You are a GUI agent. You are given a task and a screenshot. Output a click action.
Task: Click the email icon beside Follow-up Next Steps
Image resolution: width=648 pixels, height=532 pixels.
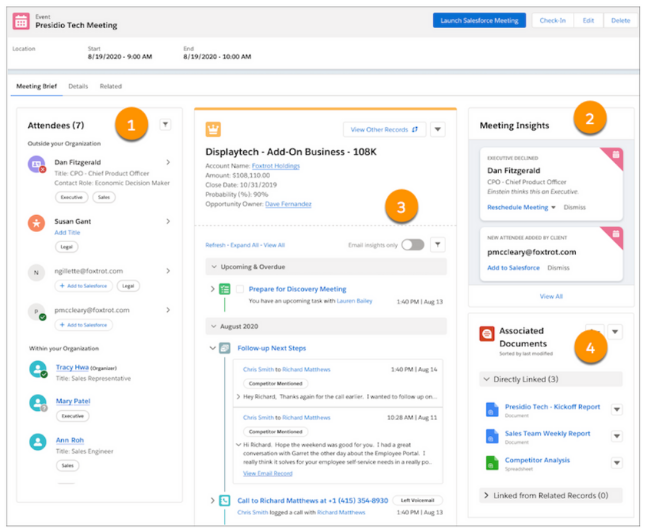coord(224,348)
